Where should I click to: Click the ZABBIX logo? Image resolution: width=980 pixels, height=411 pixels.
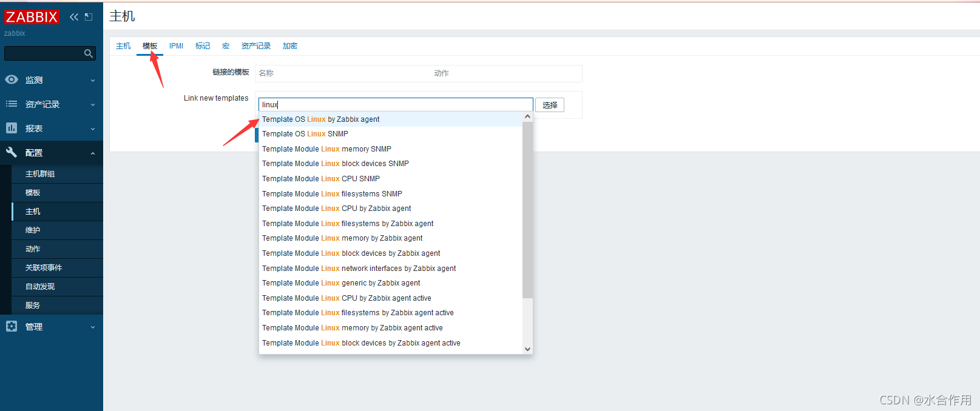coord(32,17)
